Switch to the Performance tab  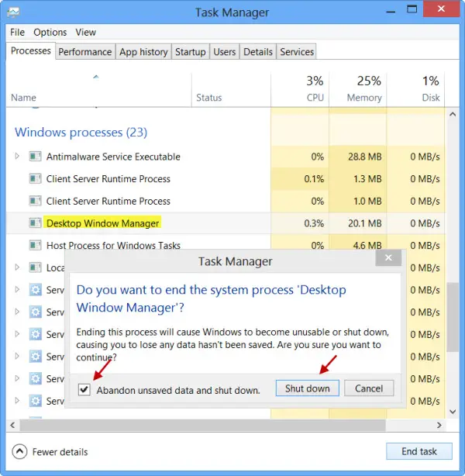85,52
